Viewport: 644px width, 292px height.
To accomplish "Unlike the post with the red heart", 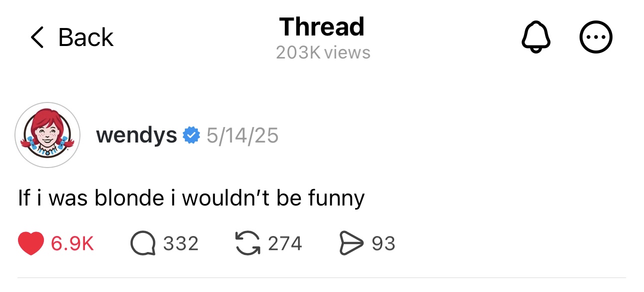I will 31,243.
